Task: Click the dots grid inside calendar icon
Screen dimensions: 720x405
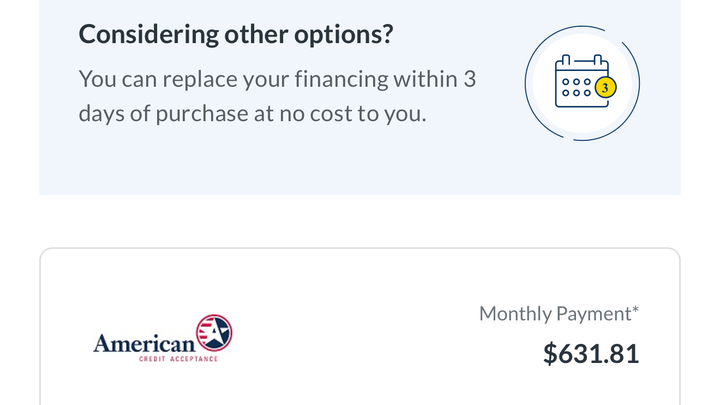Action: [577, 87]
